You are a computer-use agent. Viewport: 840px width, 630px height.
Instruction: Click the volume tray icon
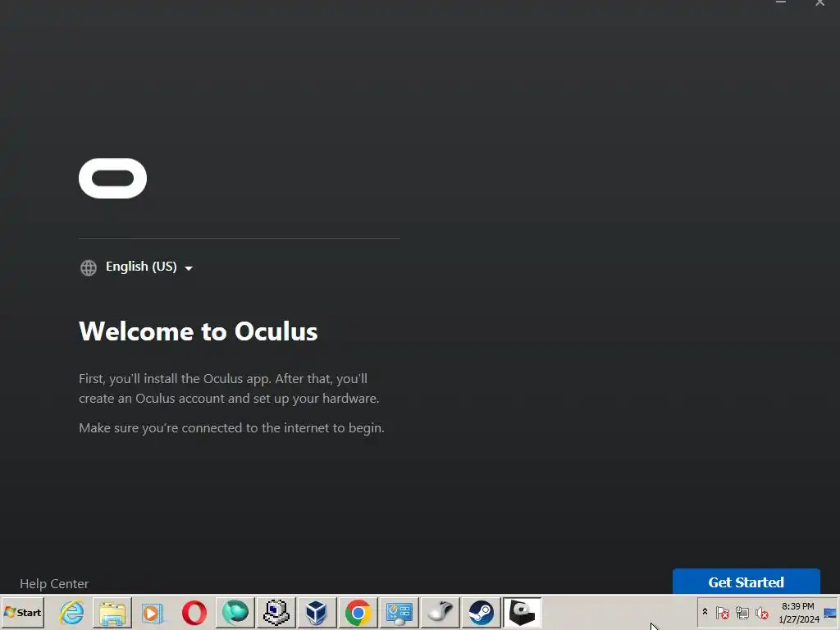point(762,612)
